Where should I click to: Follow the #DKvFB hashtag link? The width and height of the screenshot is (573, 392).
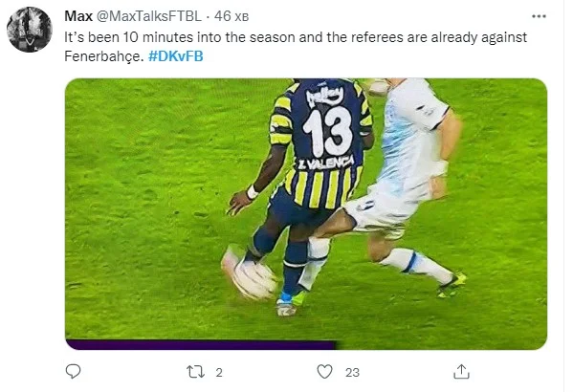click(176, 56)
